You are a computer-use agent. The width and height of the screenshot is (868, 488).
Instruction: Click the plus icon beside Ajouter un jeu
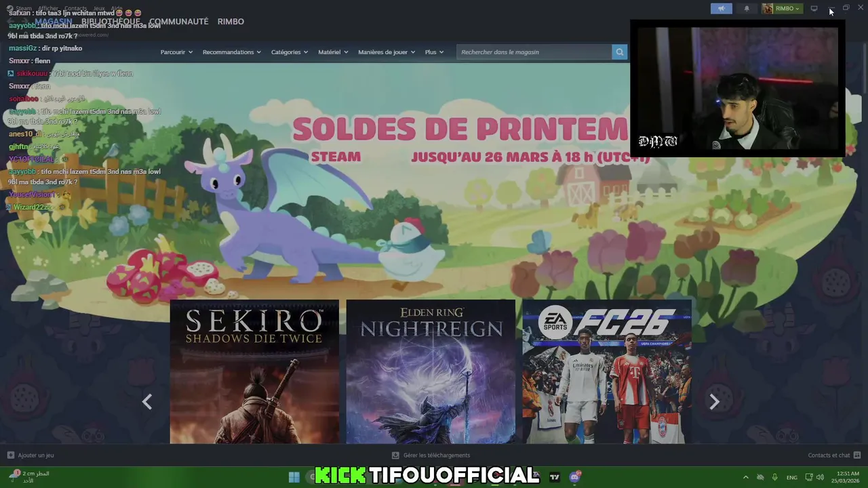click(x=10, y=455)
